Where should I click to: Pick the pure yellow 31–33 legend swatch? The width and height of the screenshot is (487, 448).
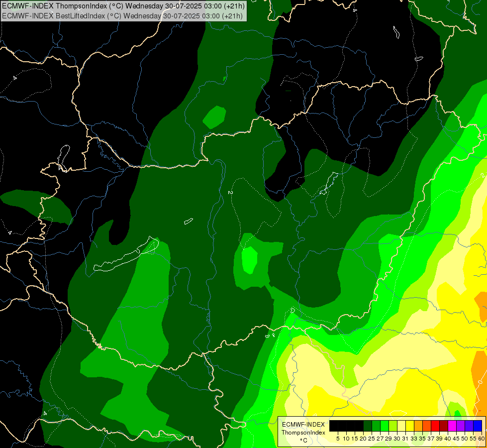pyautogui.click(x=410, y=426)
